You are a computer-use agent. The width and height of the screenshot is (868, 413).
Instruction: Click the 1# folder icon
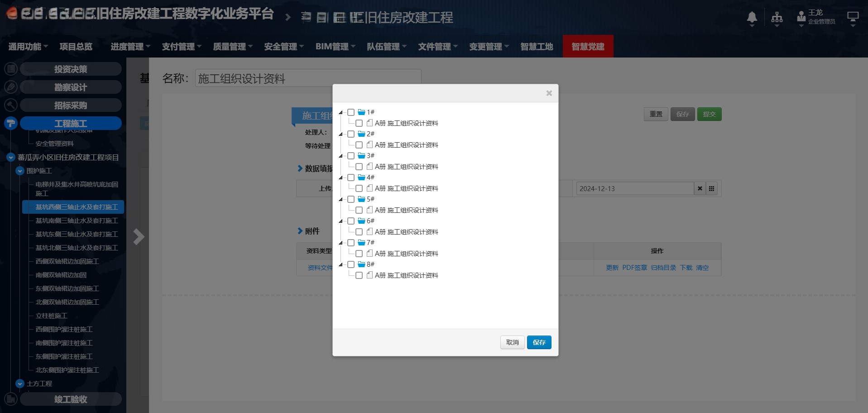[361, 112]
